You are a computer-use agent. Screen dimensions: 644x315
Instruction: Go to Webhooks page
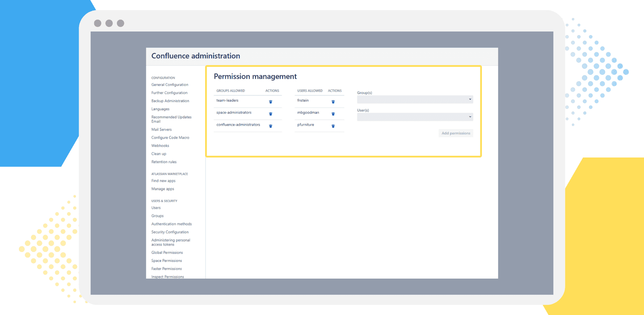[x=160, y=146]
